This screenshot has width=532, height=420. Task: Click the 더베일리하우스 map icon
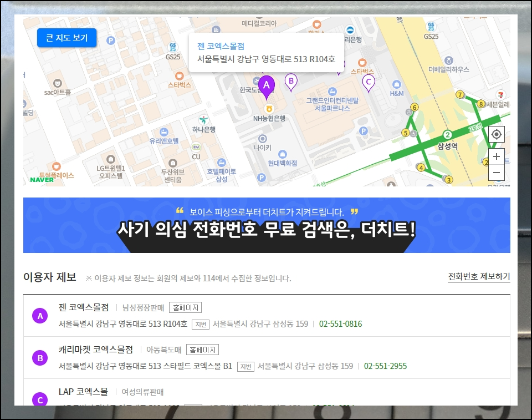click(448, 61)
